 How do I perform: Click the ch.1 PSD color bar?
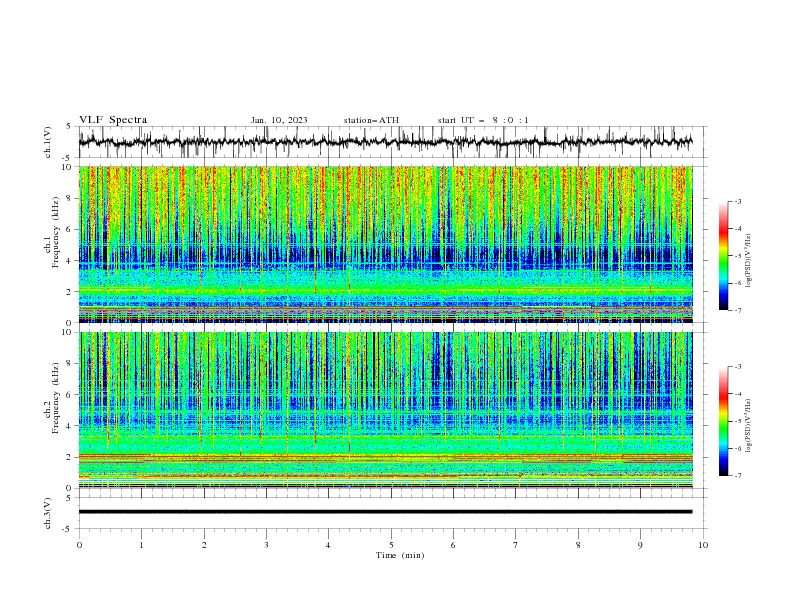point(723,256)
